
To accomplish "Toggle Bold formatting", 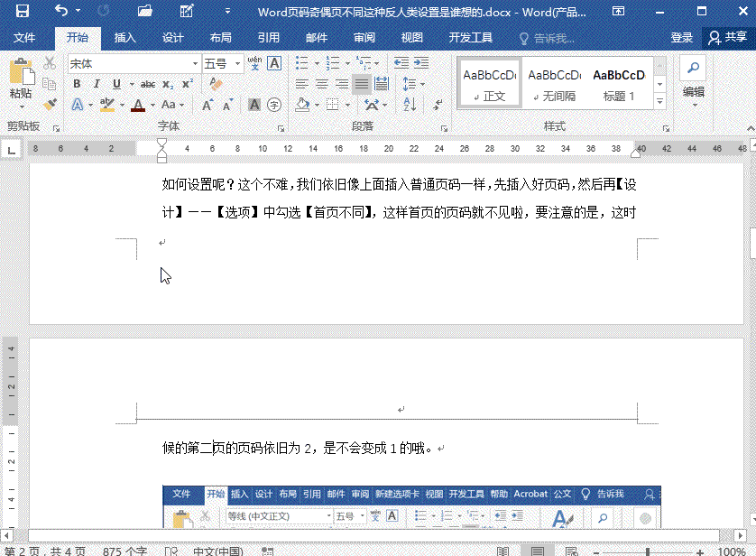I will 77,84.
